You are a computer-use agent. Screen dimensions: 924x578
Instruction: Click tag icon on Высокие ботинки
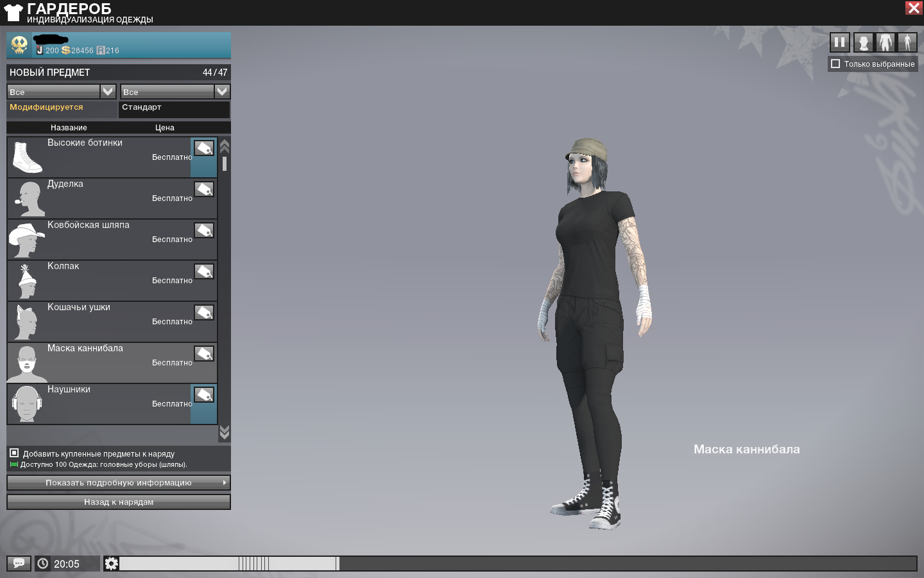click(x=204, y=148)
